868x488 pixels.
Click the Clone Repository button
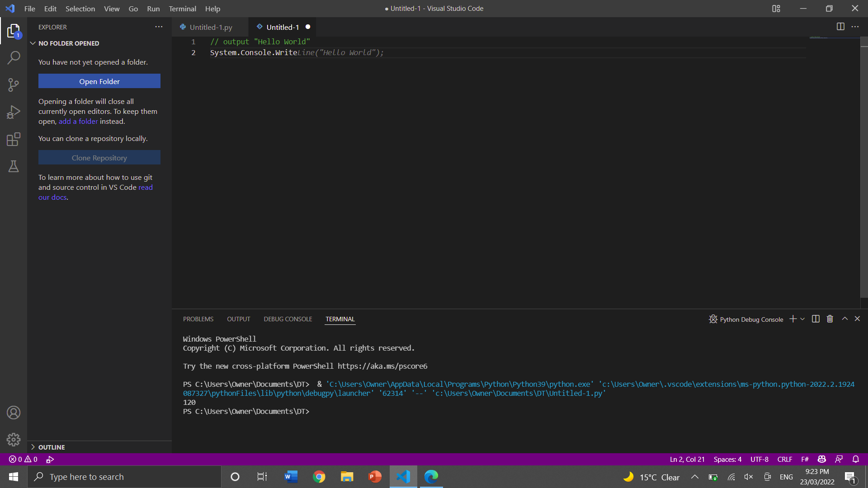click(99, 158)
